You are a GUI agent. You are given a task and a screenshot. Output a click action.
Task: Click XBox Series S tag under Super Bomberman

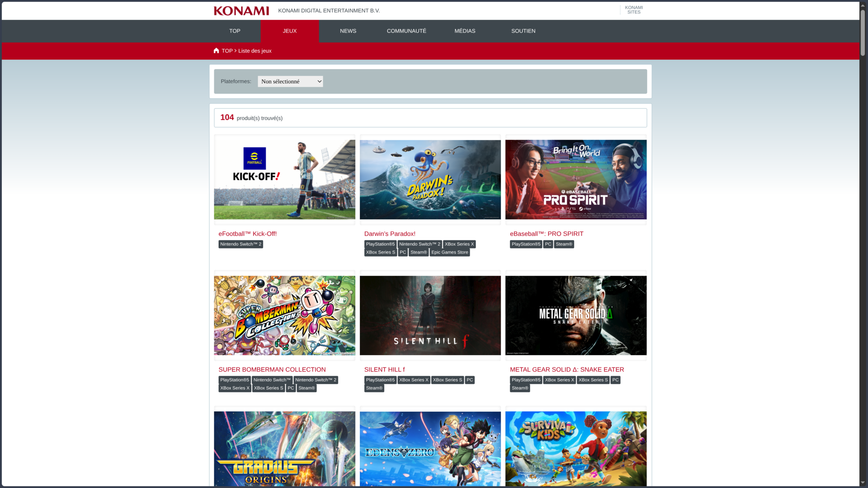pos(269,388)
